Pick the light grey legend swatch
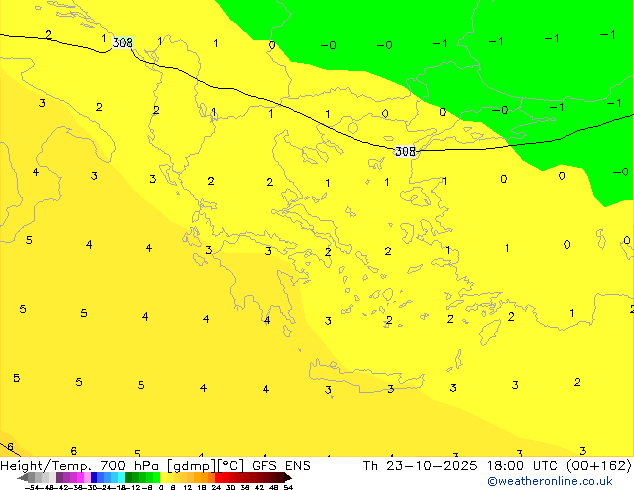The image size is (634, 490). click(52, 477)
